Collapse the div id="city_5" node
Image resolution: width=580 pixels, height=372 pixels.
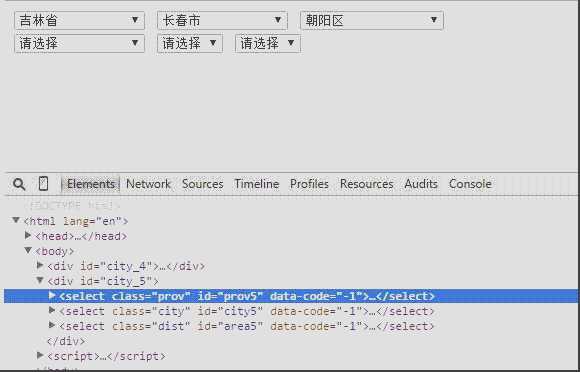coord(40,281)
